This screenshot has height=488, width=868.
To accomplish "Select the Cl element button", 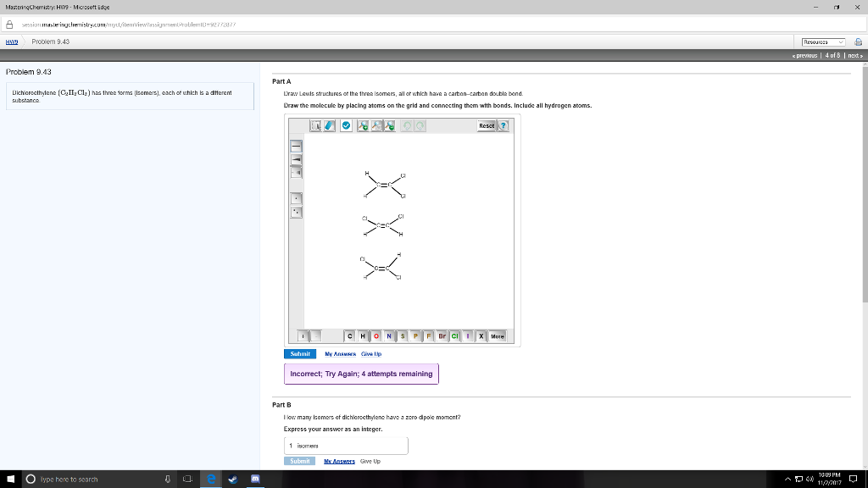I will [x=455, y=335].
